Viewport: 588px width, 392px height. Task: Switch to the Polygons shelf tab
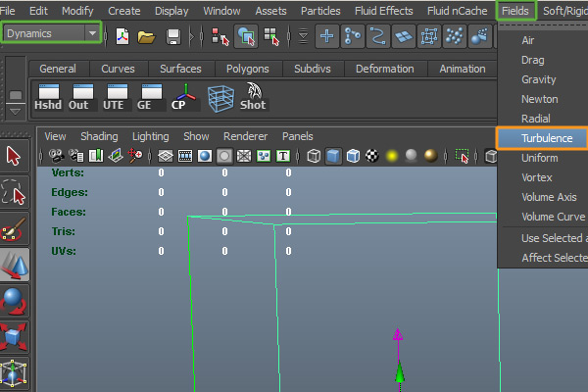[248, 69]
